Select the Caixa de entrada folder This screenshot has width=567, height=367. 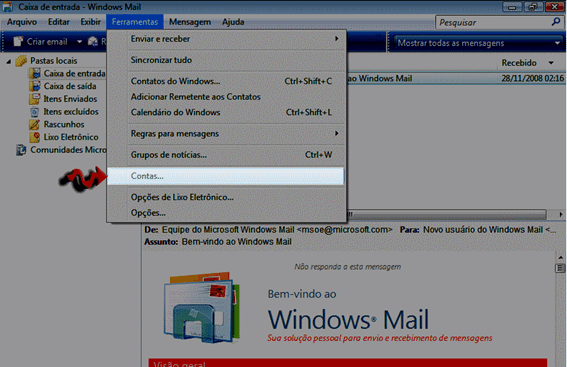[x=74, y=73]
